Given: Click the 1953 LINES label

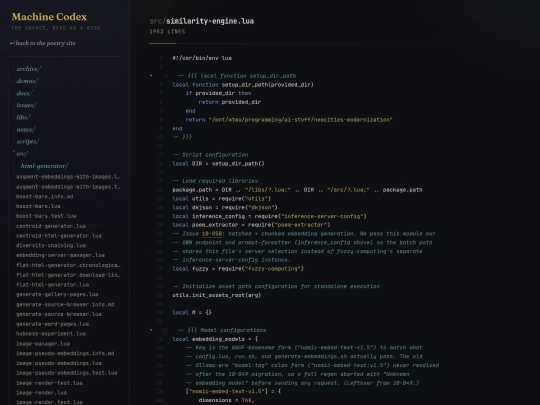Looking at the screenshot, I should tap(167, 32).
